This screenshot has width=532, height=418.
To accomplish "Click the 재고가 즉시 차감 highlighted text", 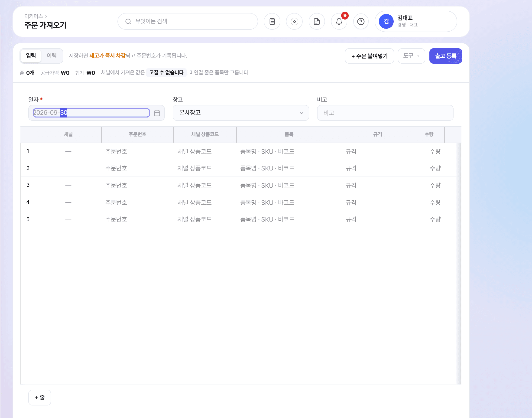I will (107, 56).
